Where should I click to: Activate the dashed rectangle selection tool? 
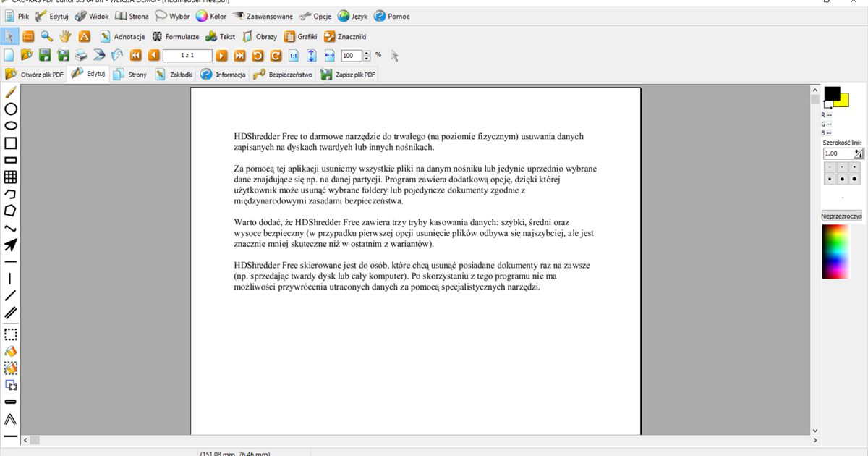11,334
